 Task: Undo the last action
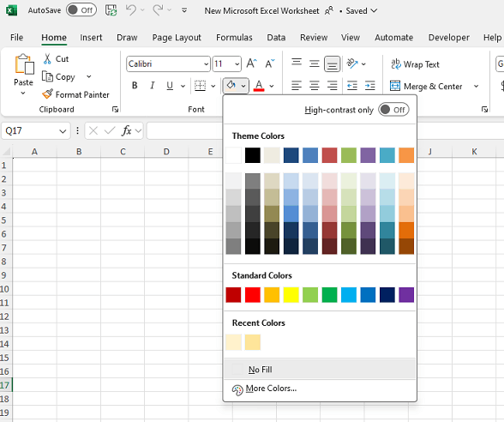tap(131, 10)
